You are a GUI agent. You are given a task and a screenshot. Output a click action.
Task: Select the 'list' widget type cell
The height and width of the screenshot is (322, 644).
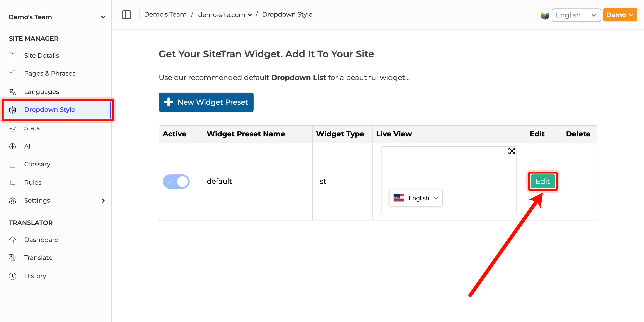342,181
